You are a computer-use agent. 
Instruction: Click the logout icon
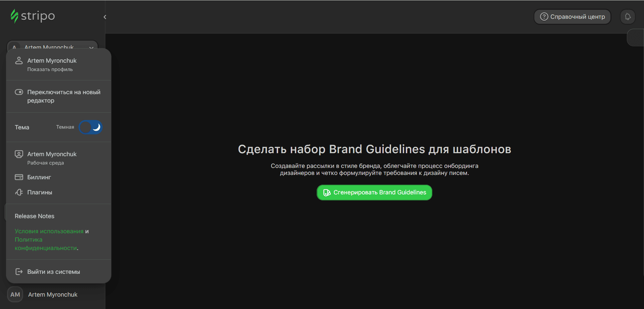[x=19, y=272]
